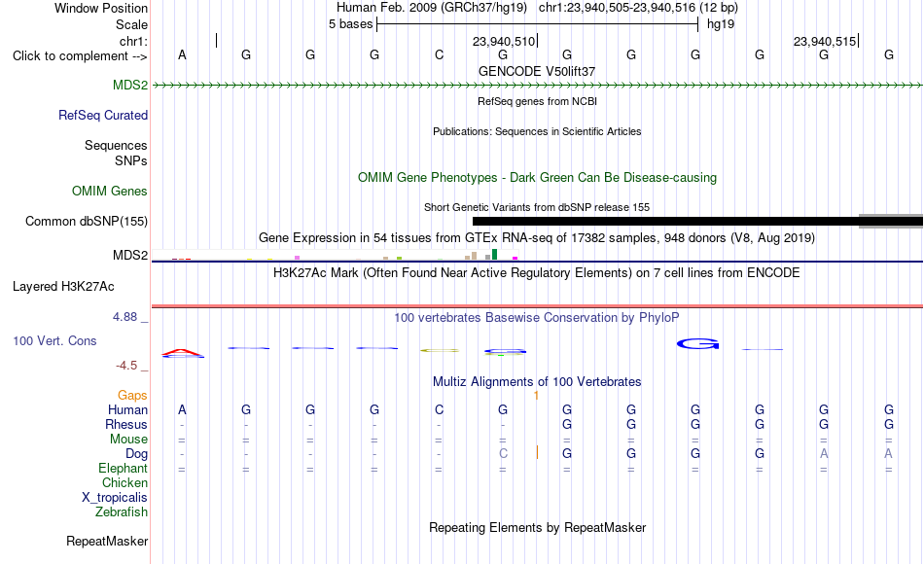Viewport: 924px width, 564px height.
Task: Click the C base in the Dog row
Action: [503, 454]
